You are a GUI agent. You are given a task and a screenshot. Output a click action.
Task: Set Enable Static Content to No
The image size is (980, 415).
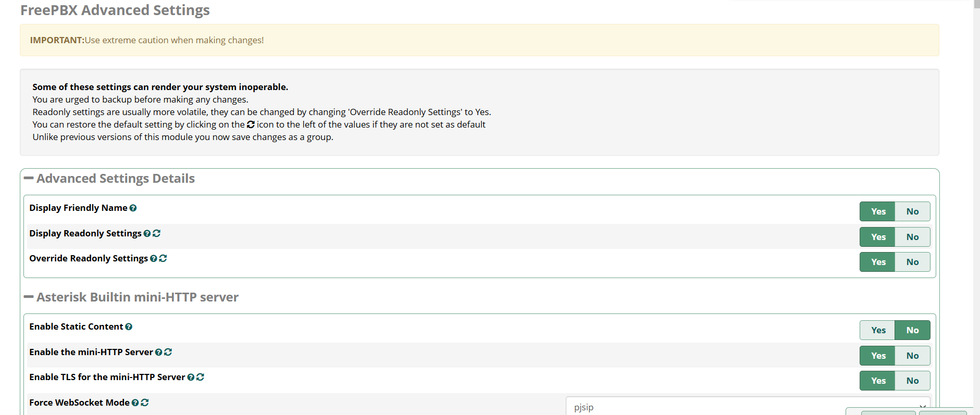pos(912,330)
